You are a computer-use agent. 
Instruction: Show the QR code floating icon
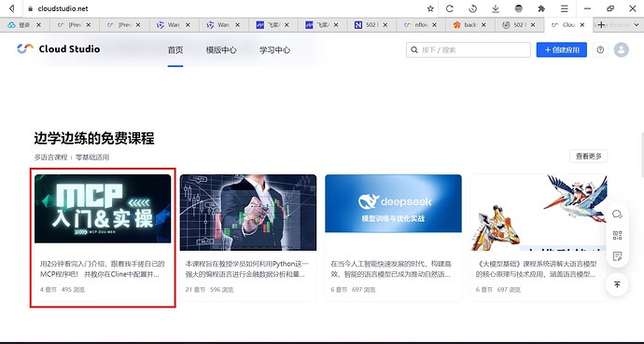pos(617,235)
